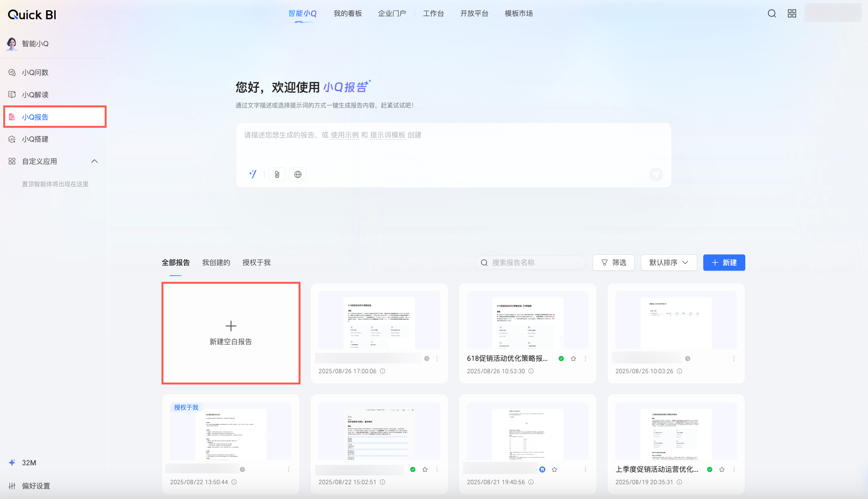Click the info icon beside 2025/08/22 13:50:44

pos(234,482)
